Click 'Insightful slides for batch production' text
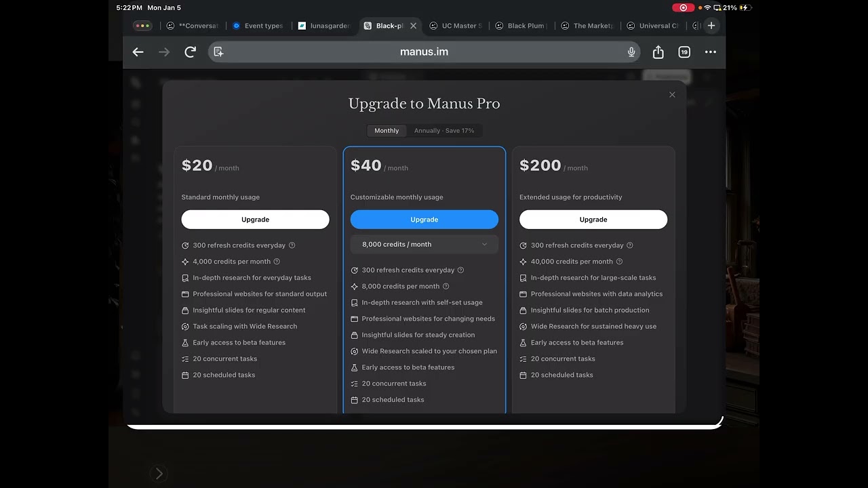 [590, 310]
